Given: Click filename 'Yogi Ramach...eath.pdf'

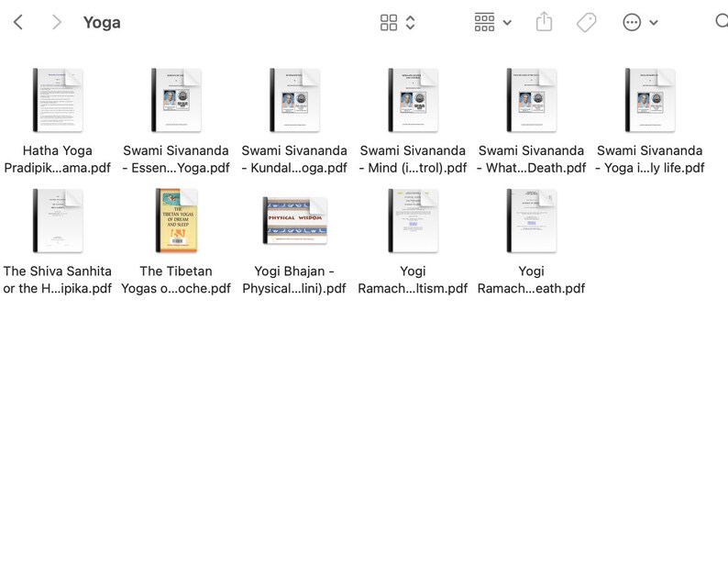Looking at the screenshot, I should point(531,280).
